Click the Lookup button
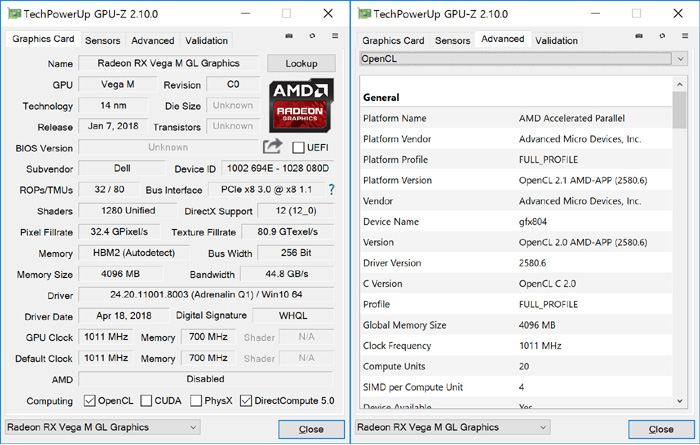Screen dimensions: 700x445 tap(301, 63)
